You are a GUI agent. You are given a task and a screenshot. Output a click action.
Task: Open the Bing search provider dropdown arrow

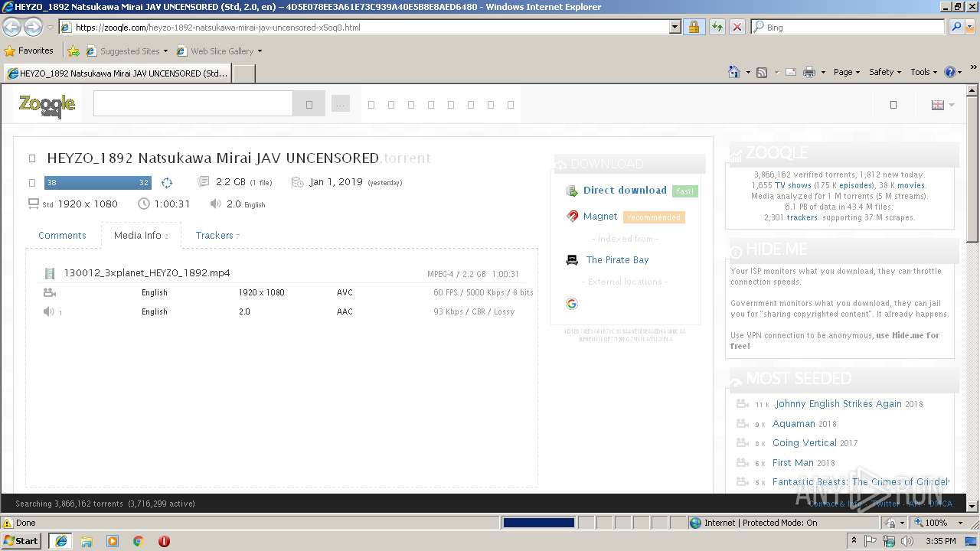click(x=970, y=27)
